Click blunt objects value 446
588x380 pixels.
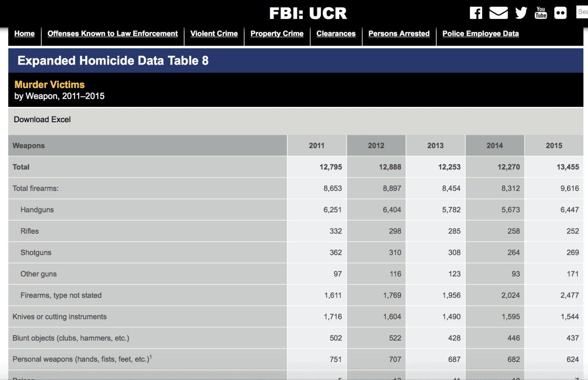tap(514, 338)
